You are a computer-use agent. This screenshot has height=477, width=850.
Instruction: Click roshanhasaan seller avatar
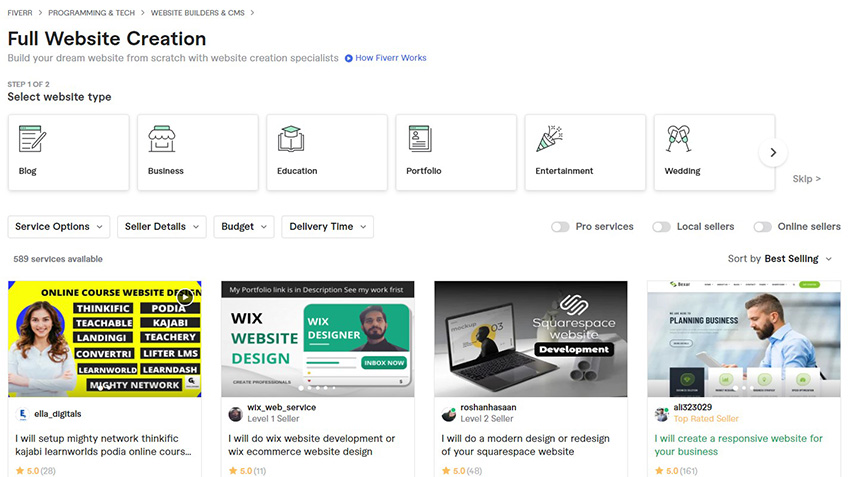point(448,415)
